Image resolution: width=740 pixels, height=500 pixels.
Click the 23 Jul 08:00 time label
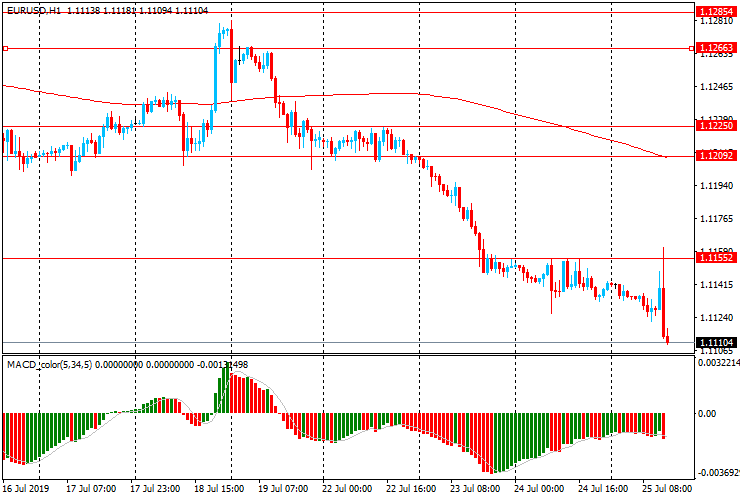tap(475, 488)
